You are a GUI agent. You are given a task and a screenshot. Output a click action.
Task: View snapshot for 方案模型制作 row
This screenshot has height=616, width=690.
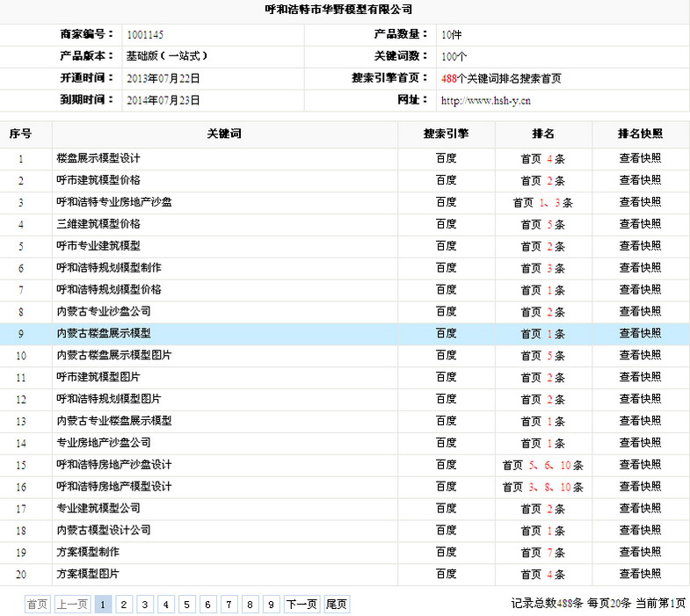640,553
